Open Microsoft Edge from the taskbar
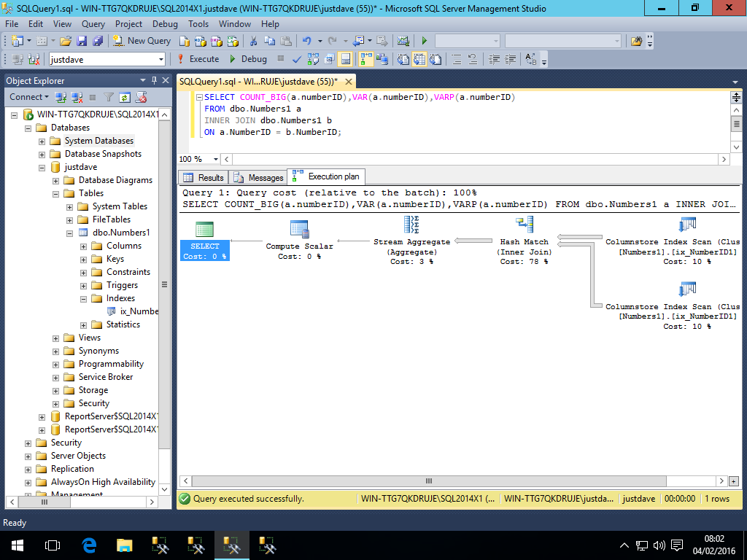Image resolution: width=747 pixels, height=560 pixels. 89,545
